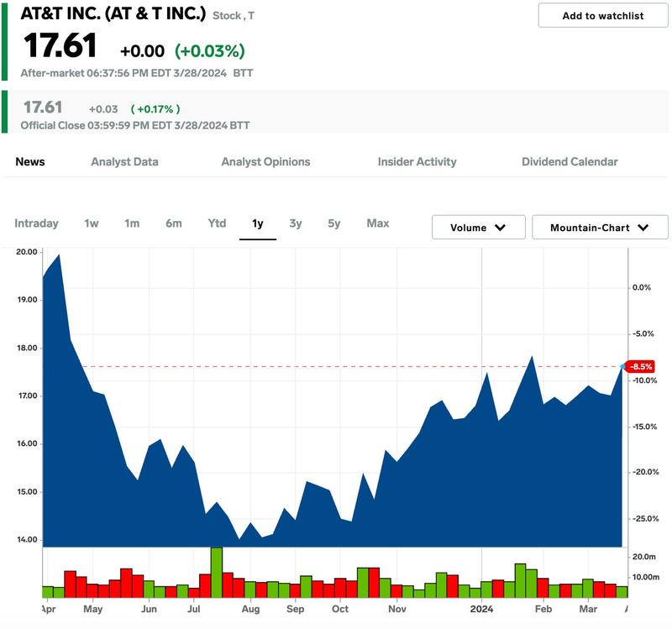Show the 3y chart range
The height and width of the screenshot is (629, 672).
click(296, 223)
